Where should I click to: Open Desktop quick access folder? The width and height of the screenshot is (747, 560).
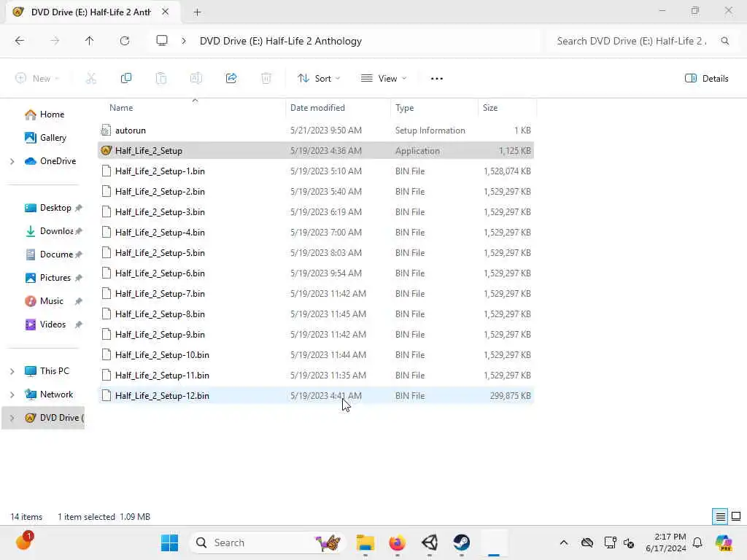[x=47, y=208]
